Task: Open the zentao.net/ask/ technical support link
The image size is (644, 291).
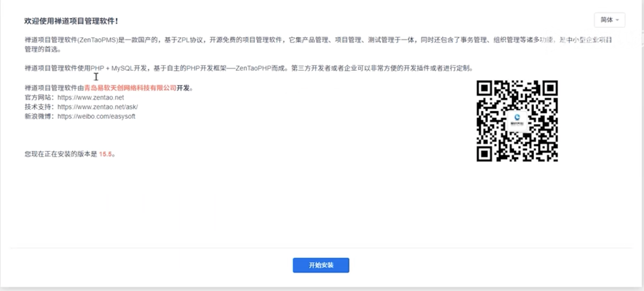Action: pyautogui.click(x=97, y=107)
